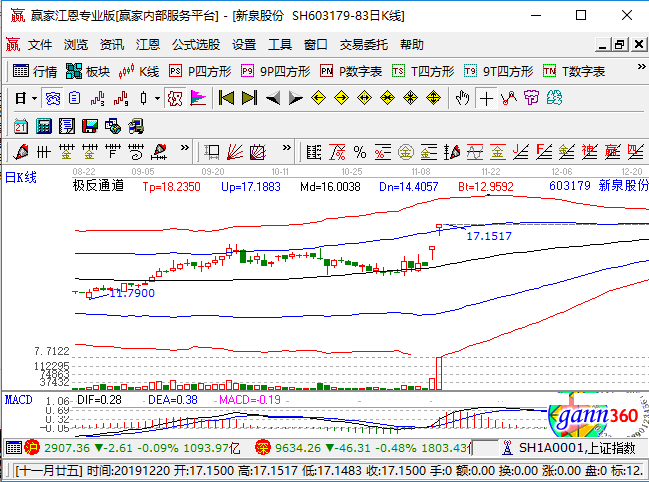Open the 公式选股 menu
The height and width of the screenshot is (482, 649).
(x=196, y=45)
